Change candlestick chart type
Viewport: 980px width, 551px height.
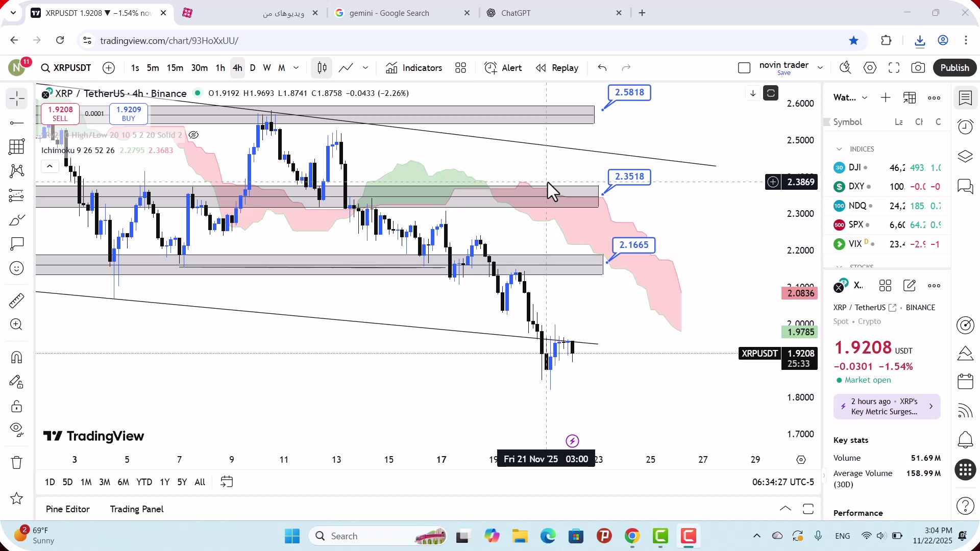[x=322, y=68]
